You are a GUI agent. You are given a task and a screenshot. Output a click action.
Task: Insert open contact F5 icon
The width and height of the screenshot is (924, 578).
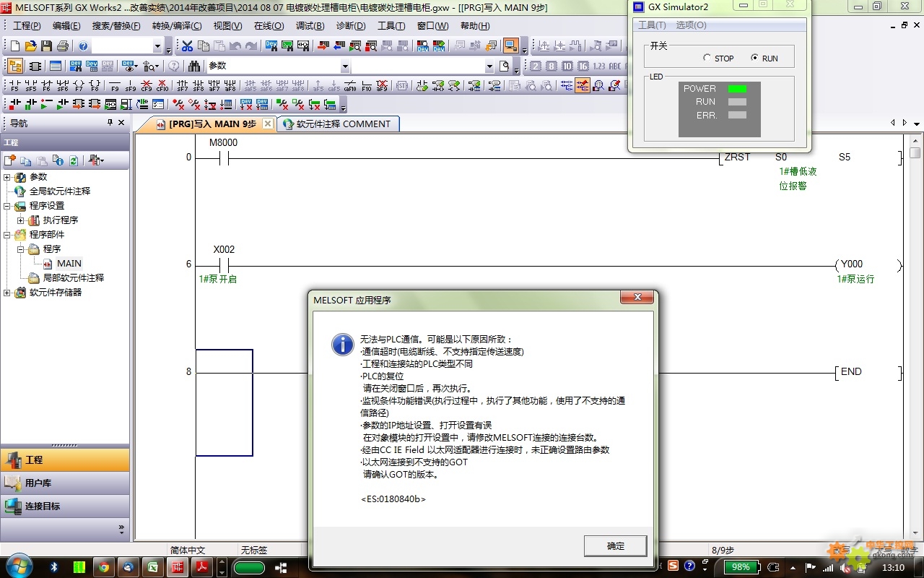click(14, 85)
